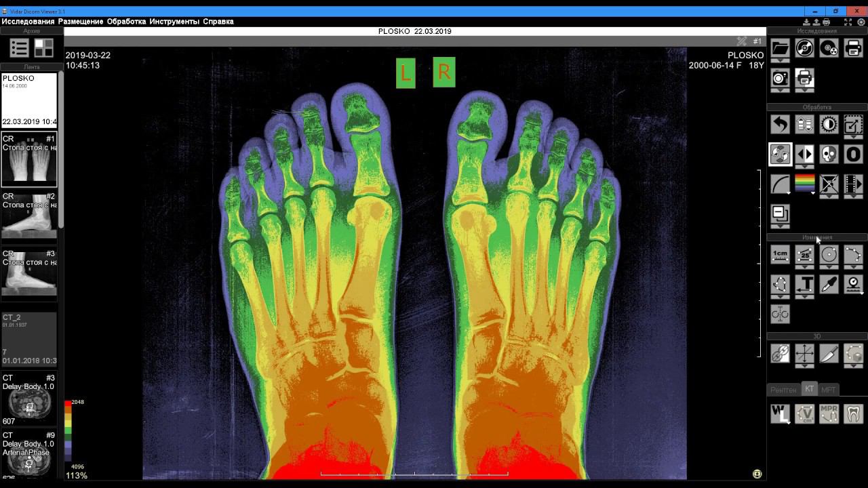Select the brightness and contrast tool
The height and width of the screenshot is (488, 868).
click(829, 125)
